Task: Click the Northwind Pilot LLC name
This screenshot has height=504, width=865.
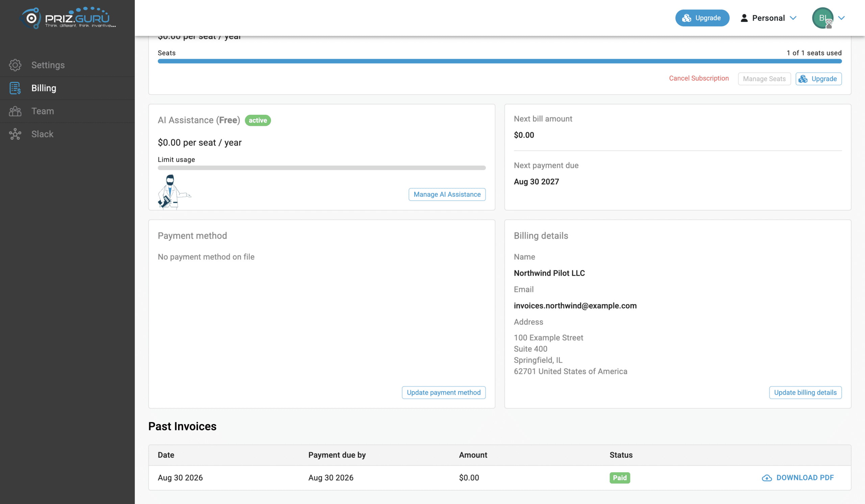Action: pyautogui.click(x=549, y=273)
